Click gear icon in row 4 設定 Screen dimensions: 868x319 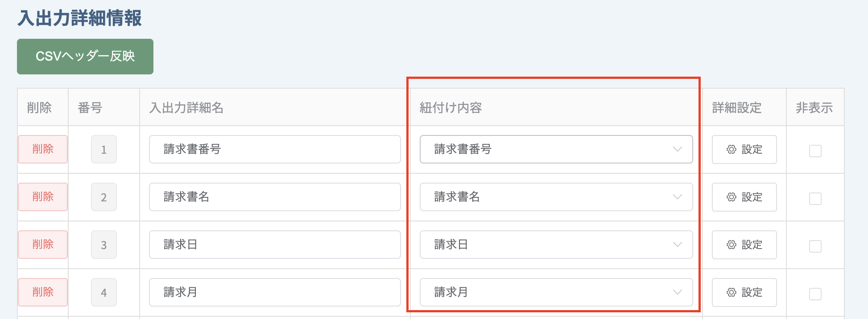tap(732, 292)
